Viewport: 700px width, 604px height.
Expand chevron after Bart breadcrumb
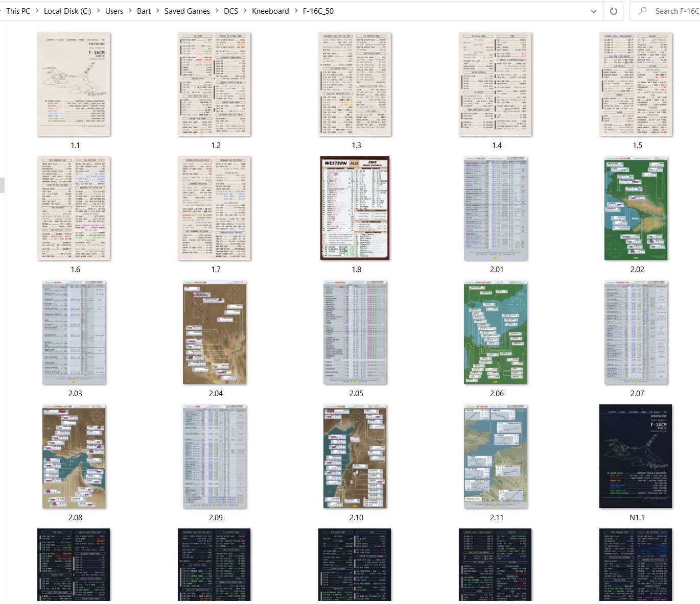coord(158,11)
